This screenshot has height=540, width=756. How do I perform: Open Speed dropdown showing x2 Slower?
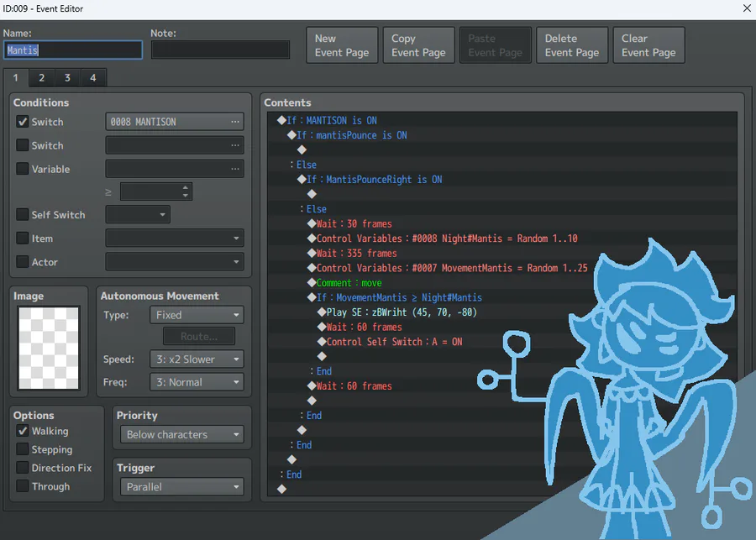(197, 359)
